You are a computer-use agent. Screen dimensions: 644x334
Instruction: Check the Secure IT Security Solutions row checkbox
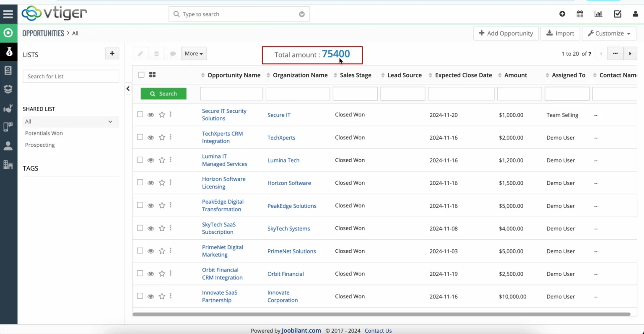(140, 114)
